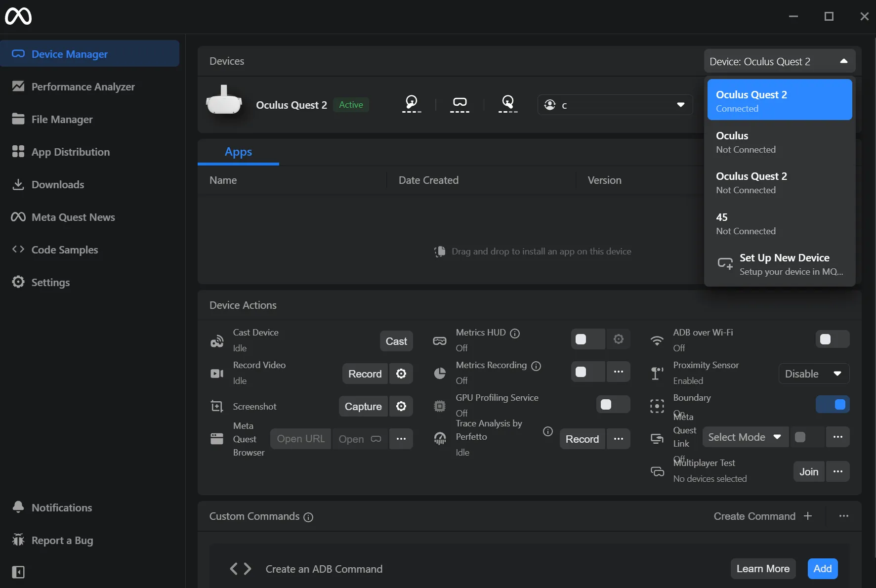Click Trace Analysis by Perfetto info icon
The height and width of the screenshot is (588, 876).
pos(547,431)
